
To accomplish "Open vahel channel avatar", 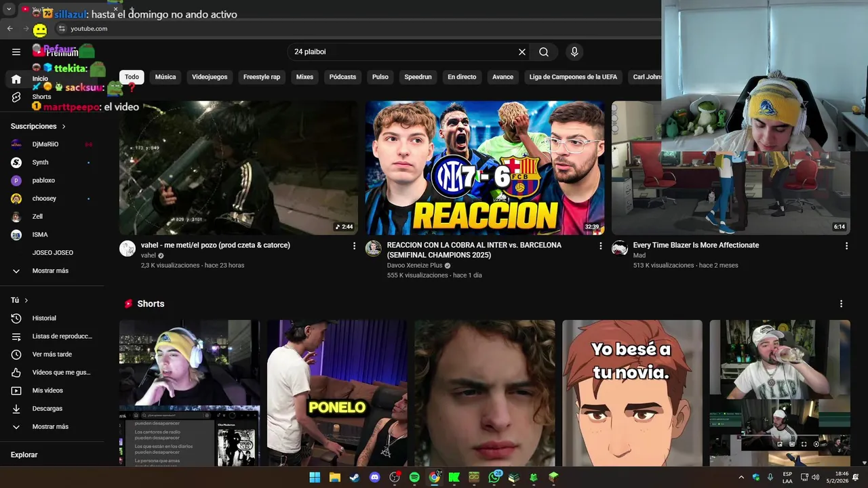I will click(127, 249).
